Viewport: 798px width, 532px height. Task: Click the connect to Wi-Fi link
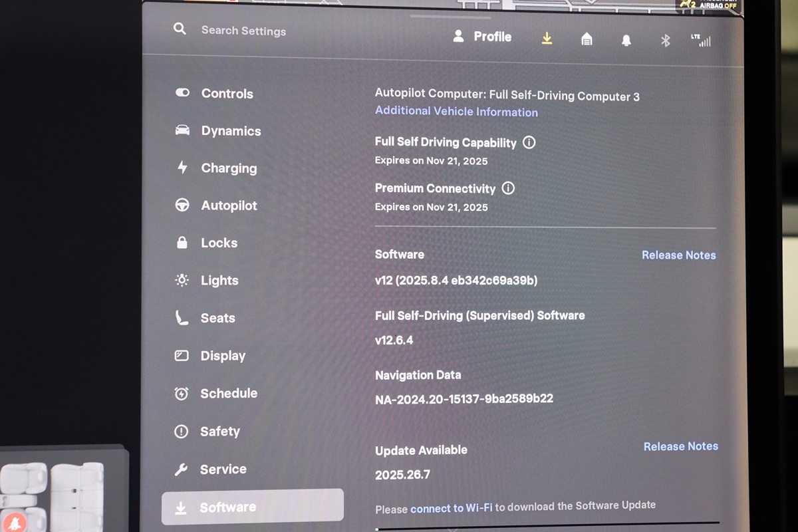(x=451, y=508)
